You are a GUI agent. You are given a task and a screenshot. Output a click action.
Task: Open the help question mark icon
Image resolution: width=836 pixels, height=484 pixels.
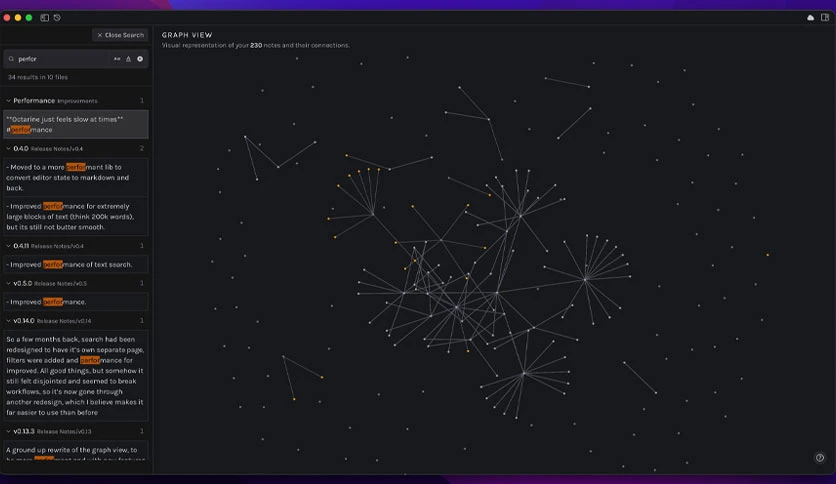pos(819,457)
